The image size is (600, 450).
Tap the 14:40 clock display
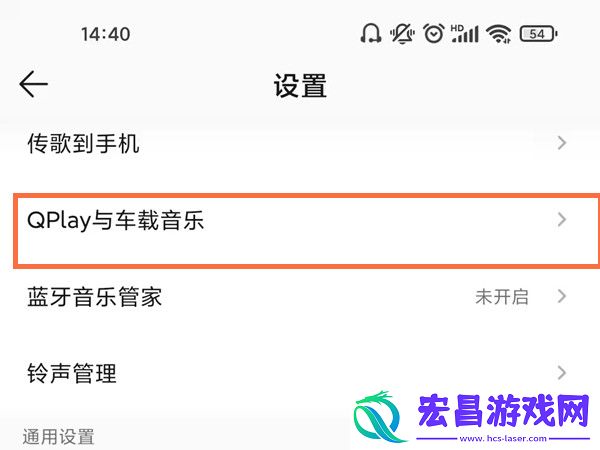point(106,34)
